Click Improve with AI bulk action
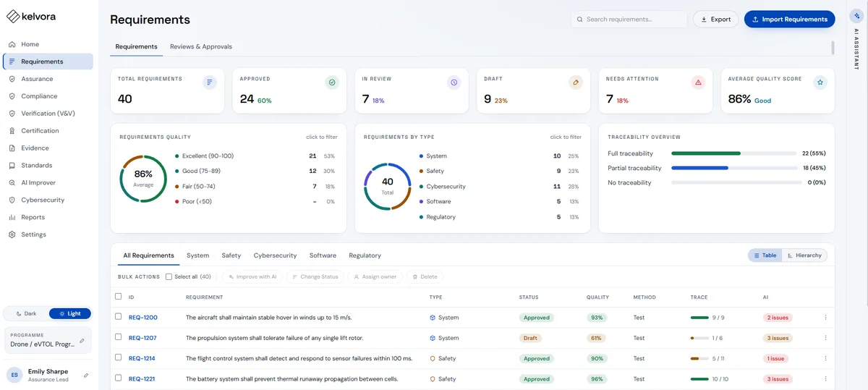 click(252, 276)
